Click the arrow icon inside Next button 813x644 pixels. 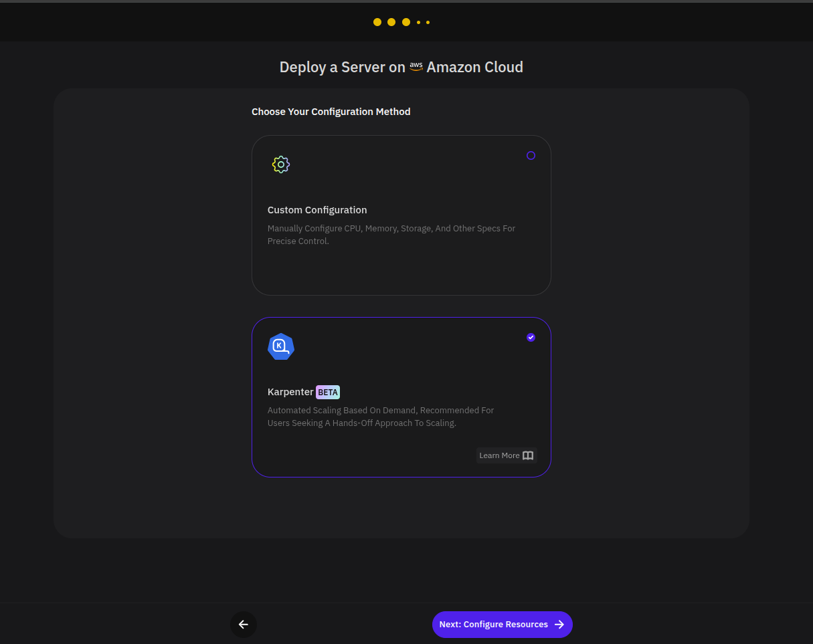559,625
